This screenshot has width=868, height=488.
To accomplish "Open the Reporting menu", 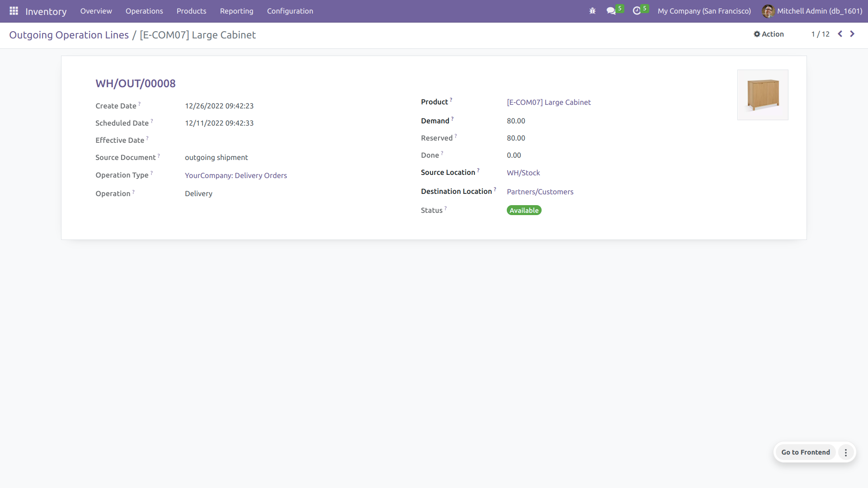I will 236,11.
